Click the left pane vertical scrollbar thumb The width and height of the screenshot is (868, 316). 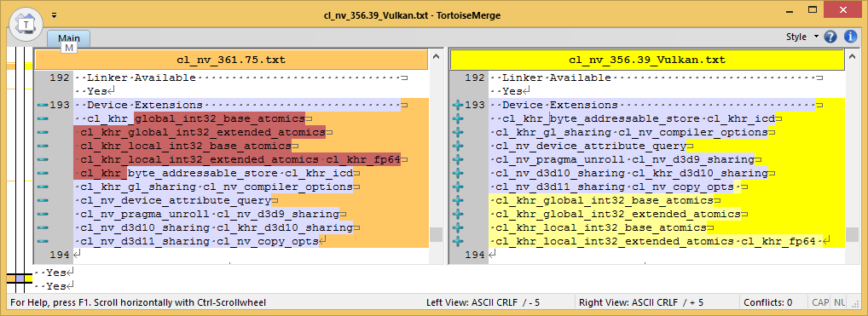(436, 234)
